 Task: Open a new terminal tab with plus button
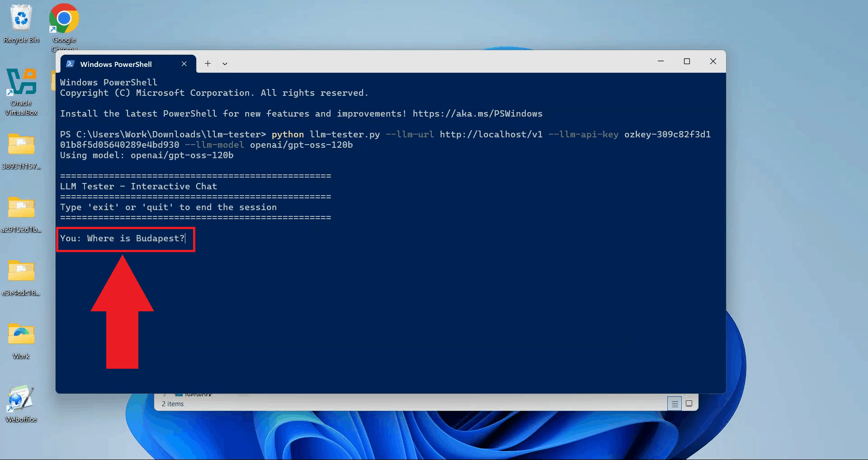208,64
